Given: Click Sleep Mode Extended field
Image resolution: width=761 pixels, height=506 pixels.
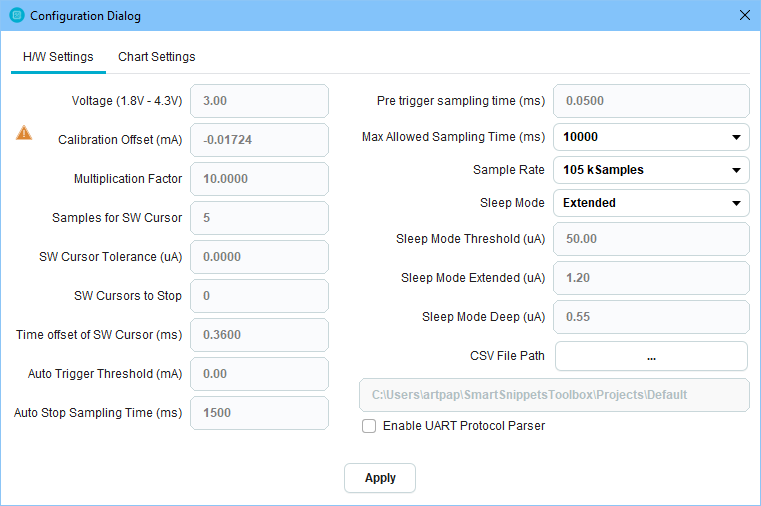Looking at the screenshot, I should coord(651,278).
